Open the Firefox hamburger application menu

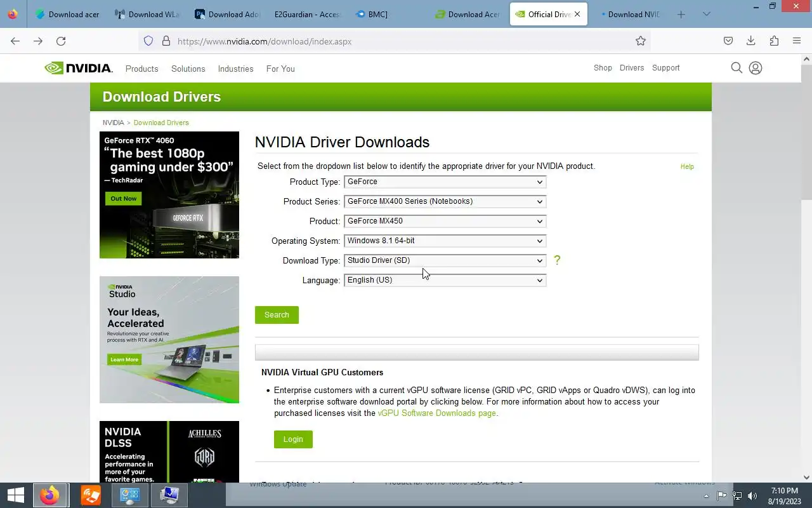click(797, 41)
